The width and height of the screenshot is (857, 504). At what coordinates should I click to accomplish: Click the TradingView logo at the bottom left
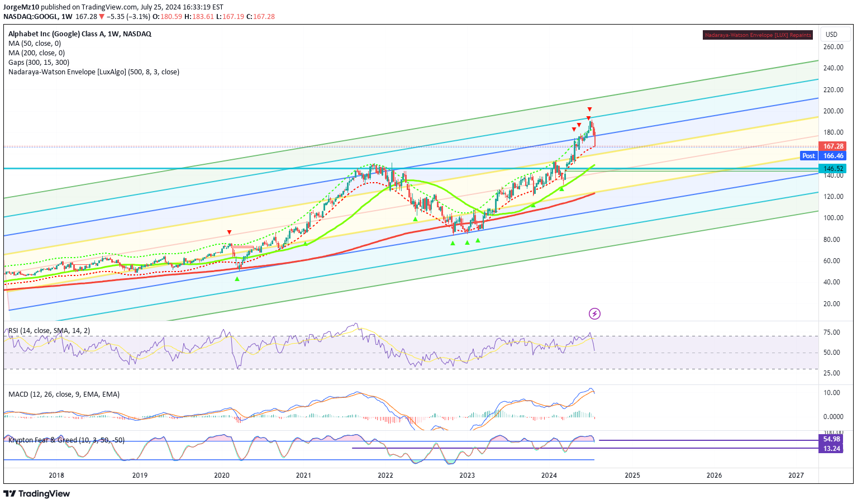tap(37, 493)
